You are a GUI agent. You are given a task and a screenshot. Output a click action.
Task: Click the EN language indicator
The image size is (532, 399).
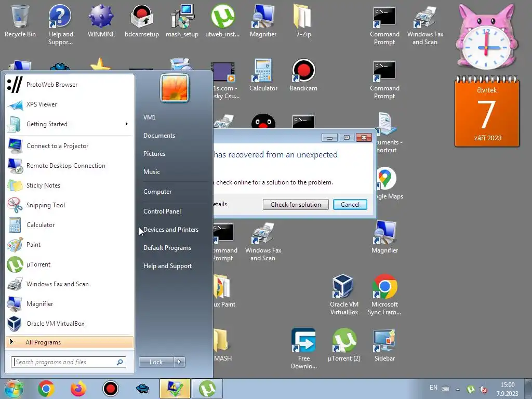tap(433, 388)
